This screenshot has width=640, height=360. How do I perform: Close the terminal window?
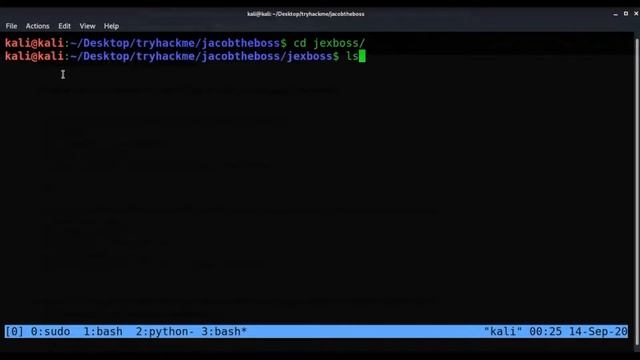pyautogui.click(x=636, y=14)
